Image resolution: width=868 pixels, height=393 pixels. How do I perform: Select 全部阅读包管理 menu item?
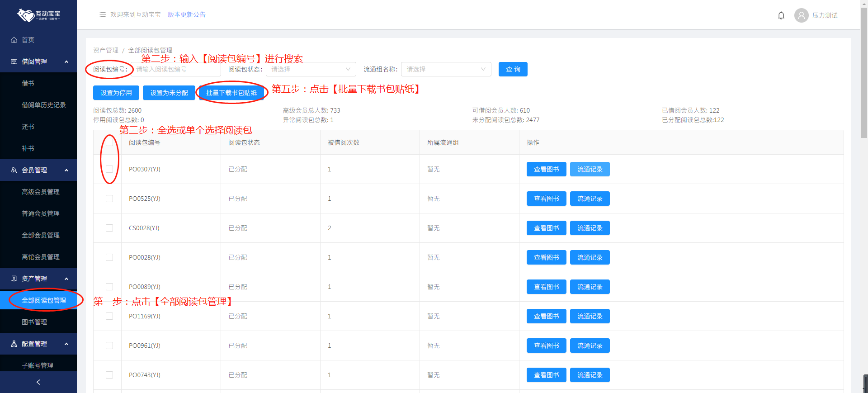click(38, 300)
